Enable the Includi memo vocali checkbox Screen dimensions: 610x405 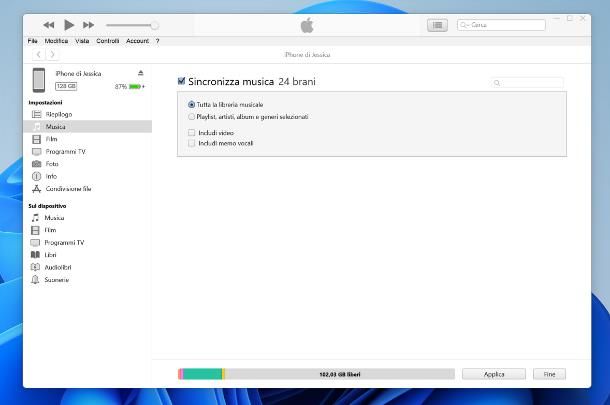[191, 143]
